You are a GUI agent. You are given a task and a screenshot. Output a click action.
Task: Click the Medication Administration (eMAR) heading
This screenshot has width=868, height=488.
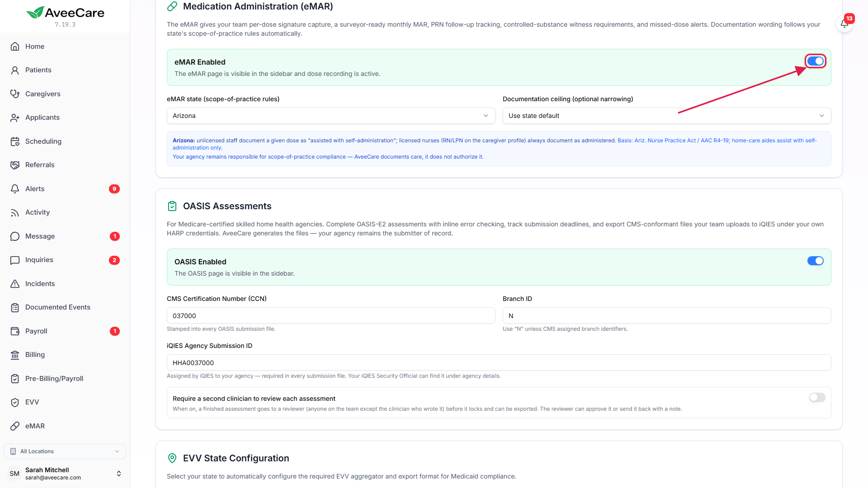click(x=258, y=6)
